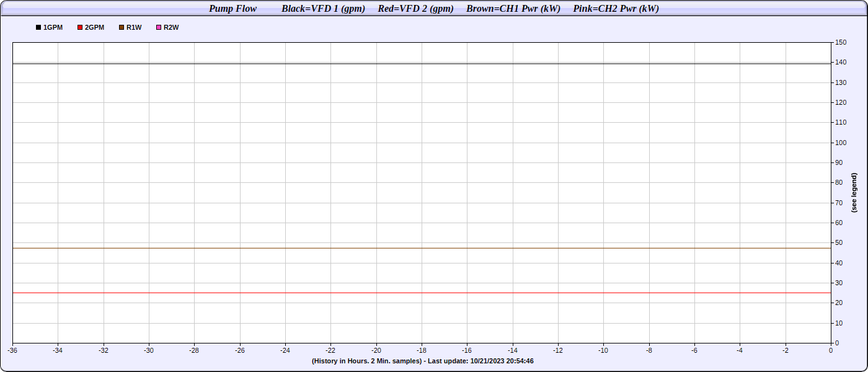Click the x-axis label -22
868x372 pixels.
tap(330, 350)
